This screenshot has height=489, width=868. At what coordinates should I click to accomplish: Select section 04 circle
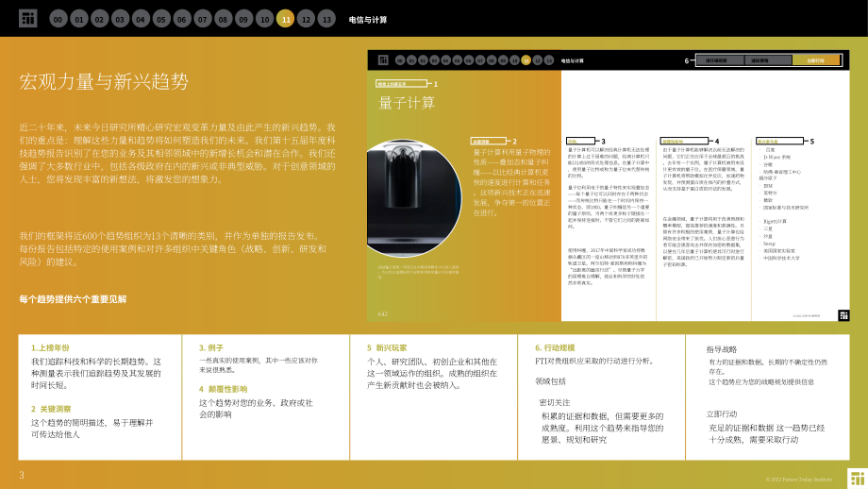tap(141, 20)
